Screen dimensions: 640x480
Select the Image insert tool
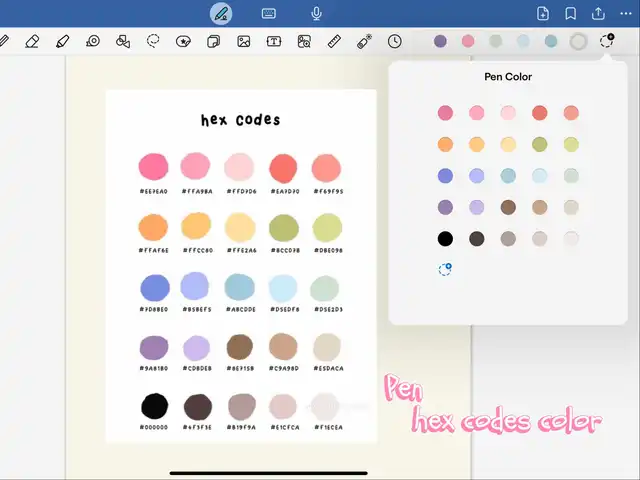pos(243,42)
